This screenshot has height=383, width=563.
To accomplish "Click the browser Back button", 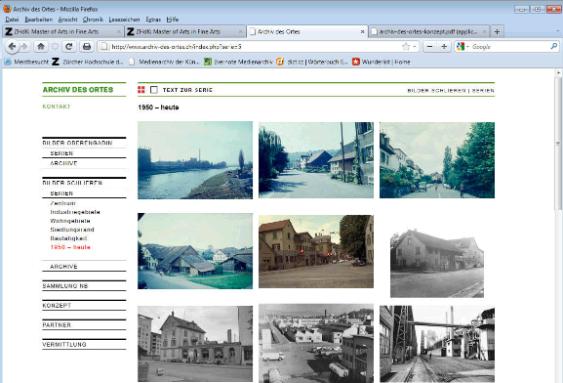I will [12, 46].
